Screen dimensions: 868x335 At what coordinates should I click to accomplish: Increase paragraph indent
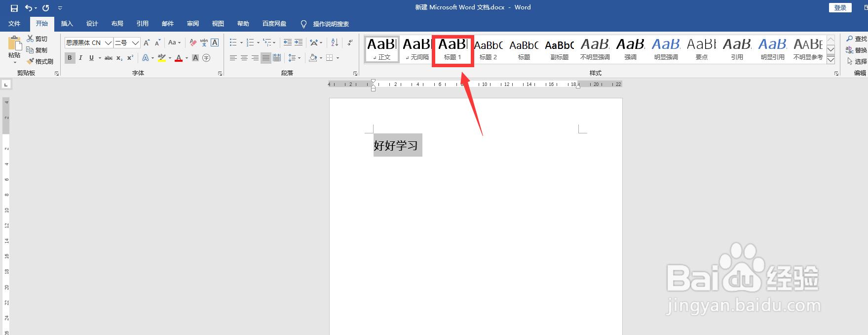click(x=299, y=43)
